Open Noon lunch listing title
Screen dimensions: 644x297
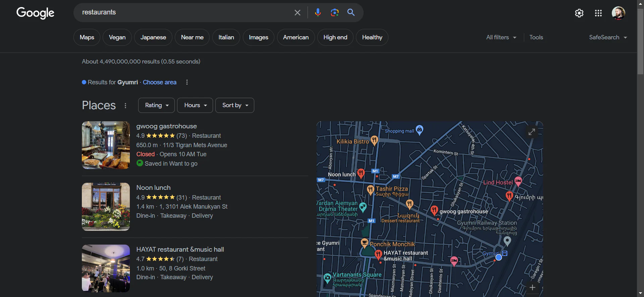tap(153, 188)
